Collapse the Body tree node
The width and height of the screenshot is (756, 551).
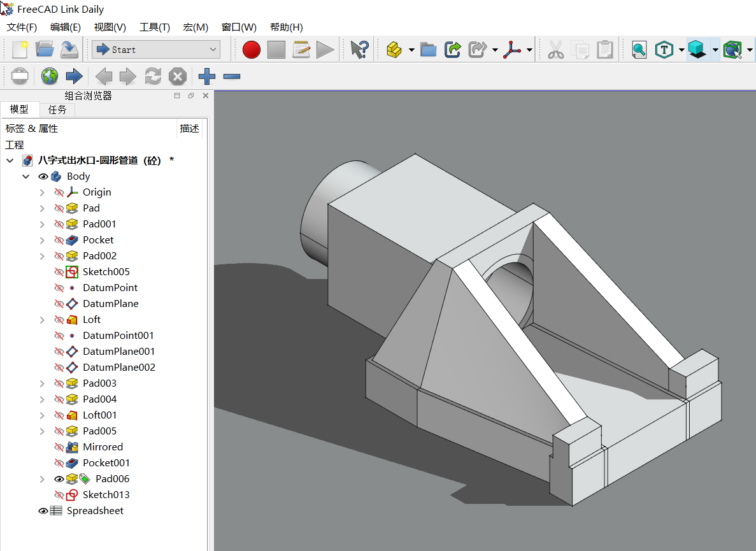tap(26, 176)
